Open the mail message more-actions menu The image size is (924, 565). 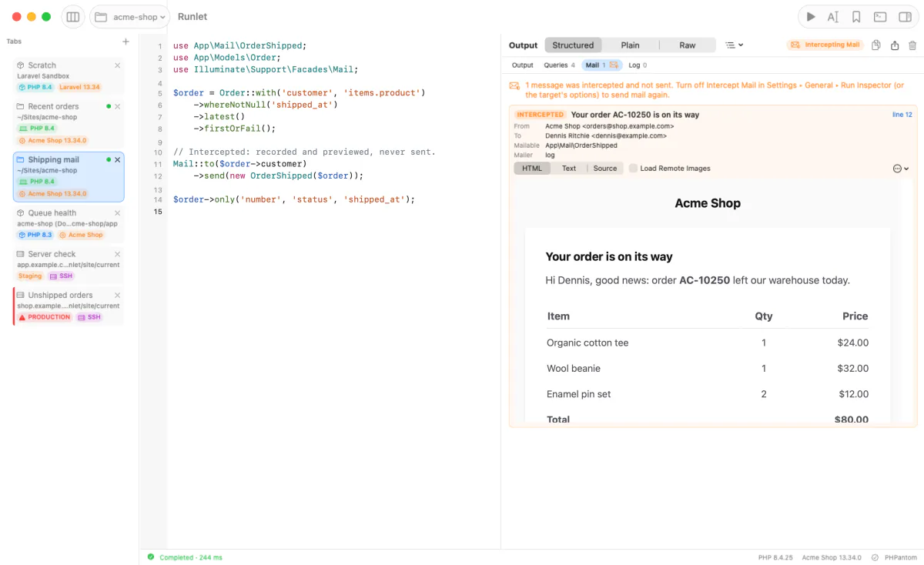click(901, 169)
